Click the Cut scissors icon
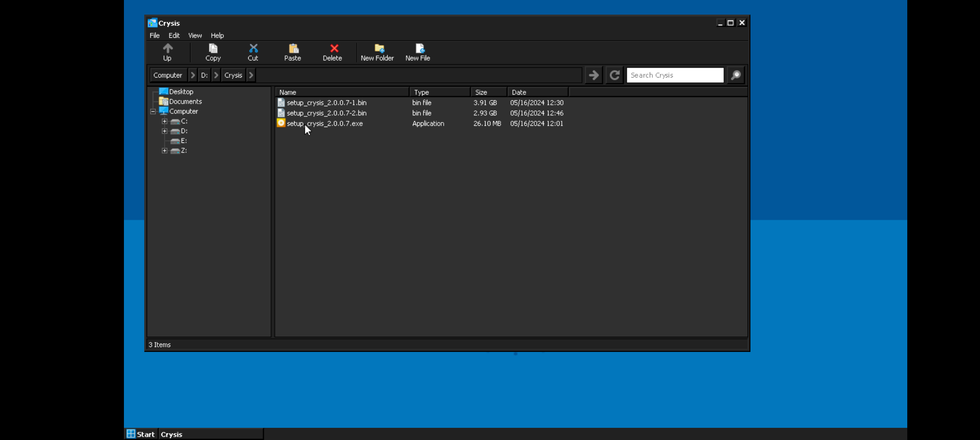This screenshot has height=440, width=980. (x=253, y=49)
